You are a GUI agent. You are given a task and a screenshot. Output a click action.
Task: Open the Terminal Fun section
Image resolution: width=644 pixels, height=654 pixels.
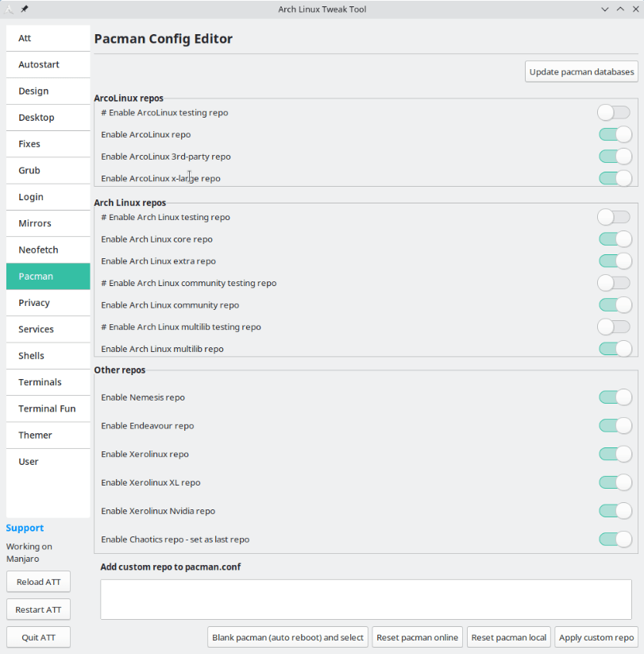(48, 408)
